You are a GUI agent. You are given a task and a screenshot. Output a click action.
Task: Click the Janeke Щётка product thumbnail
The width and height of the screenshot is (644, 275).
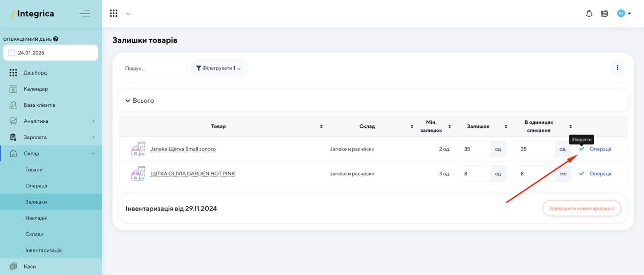138,149
